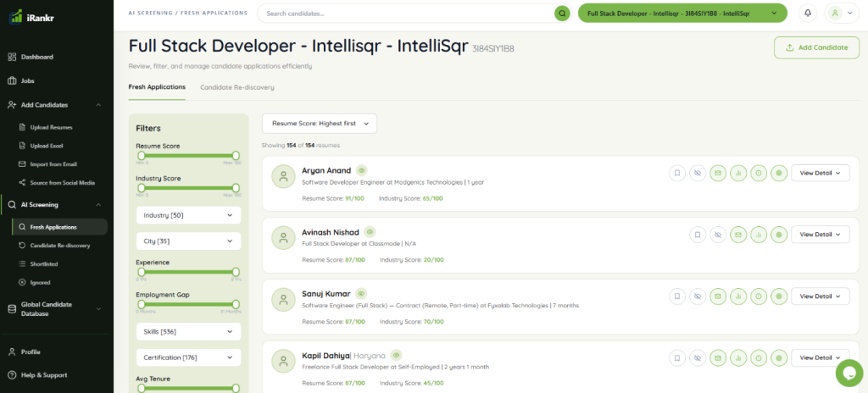Open View Detail for Sanuj Kumar
Viewport: 868px width, 393px height.
821,296
